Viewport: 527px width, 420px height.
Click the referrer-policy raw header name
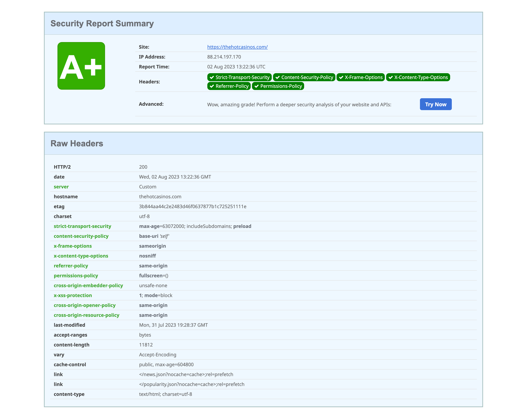pyautogui.click(x=71, y=266)
